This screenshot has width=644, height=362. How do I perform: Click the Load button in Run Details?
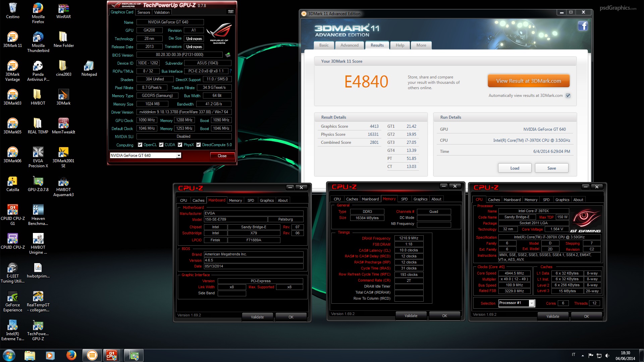point(515,168)
